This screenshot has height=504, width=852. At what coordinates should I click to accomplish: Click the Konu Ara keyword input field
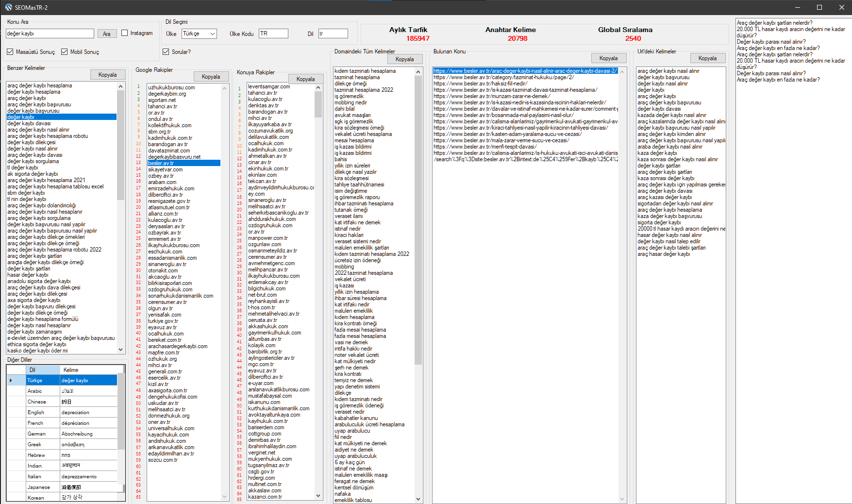(50, 34)
